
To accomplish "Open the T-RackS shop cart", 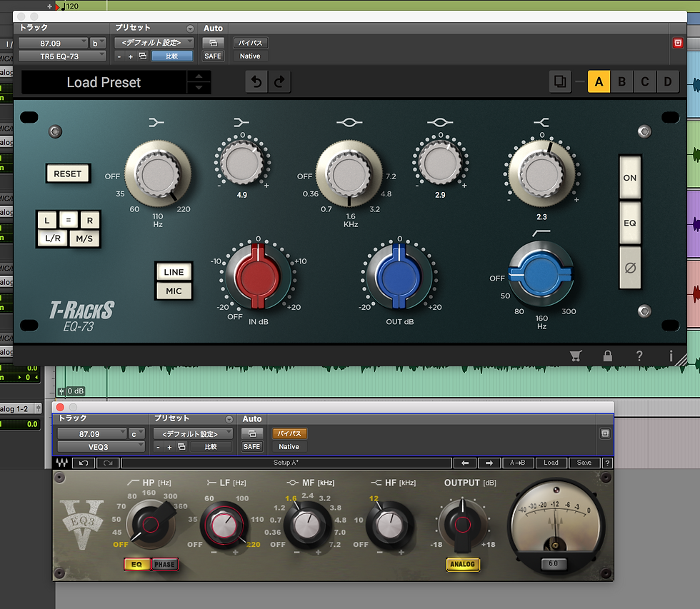I will point(576,356).
